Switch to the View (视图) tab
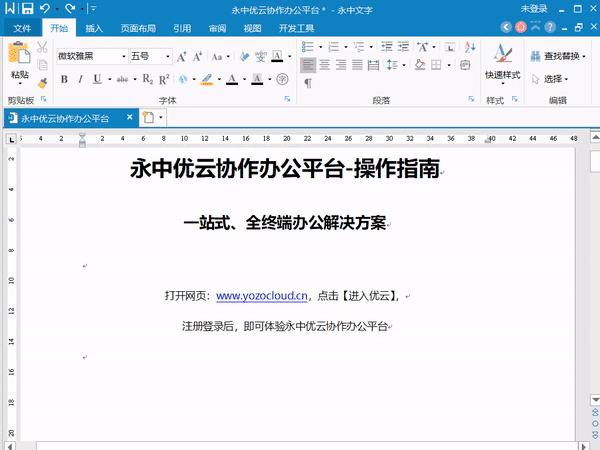This screenshot has width=600, height=450. [x=253, y=28]
